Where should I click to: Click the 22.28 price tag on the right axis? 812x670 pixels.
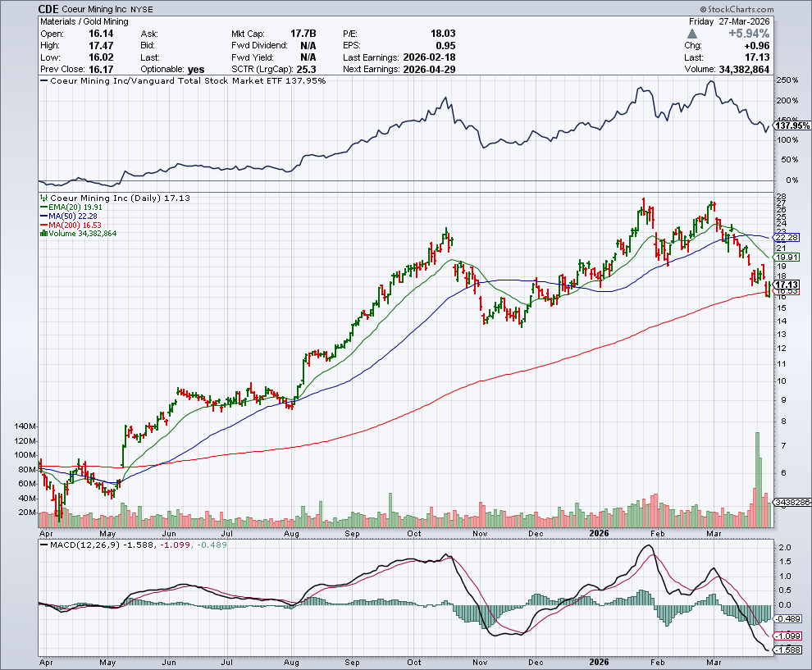tap(787, 237)
